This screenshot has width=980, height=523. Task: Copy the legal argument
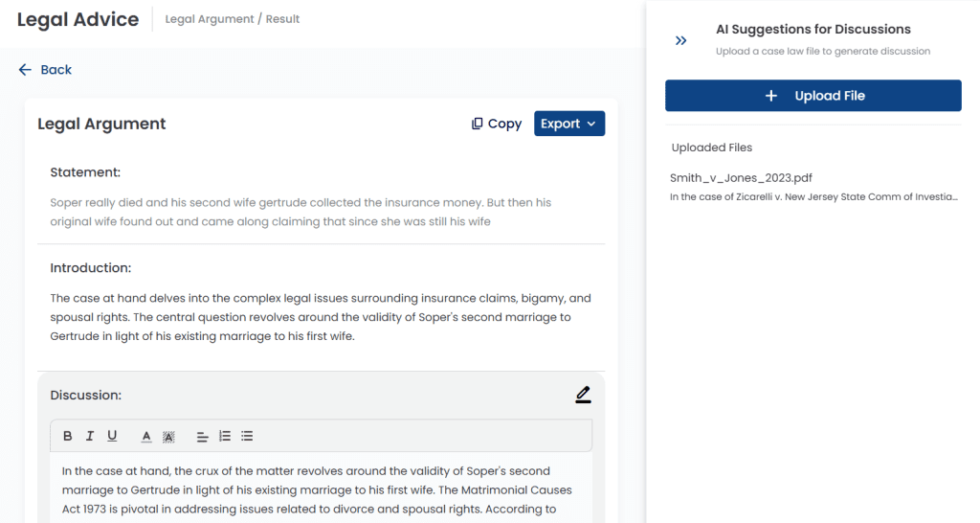[x=497, y=124]
